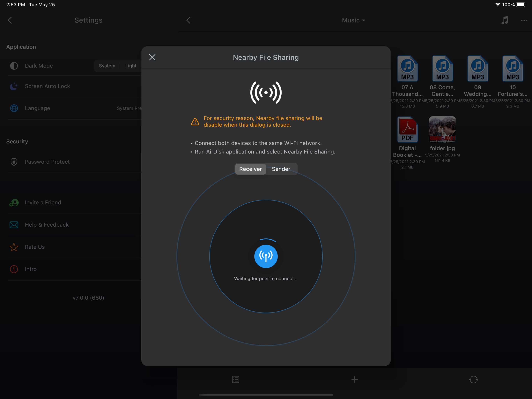Click the plus add icon

(x=355, y=380)
